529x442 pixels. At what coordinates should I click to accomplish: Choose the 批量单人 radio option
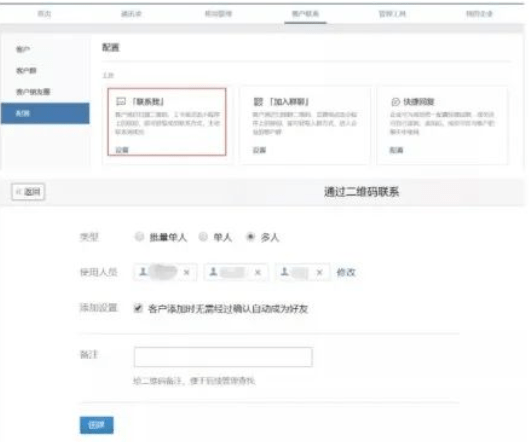(139, 237)
